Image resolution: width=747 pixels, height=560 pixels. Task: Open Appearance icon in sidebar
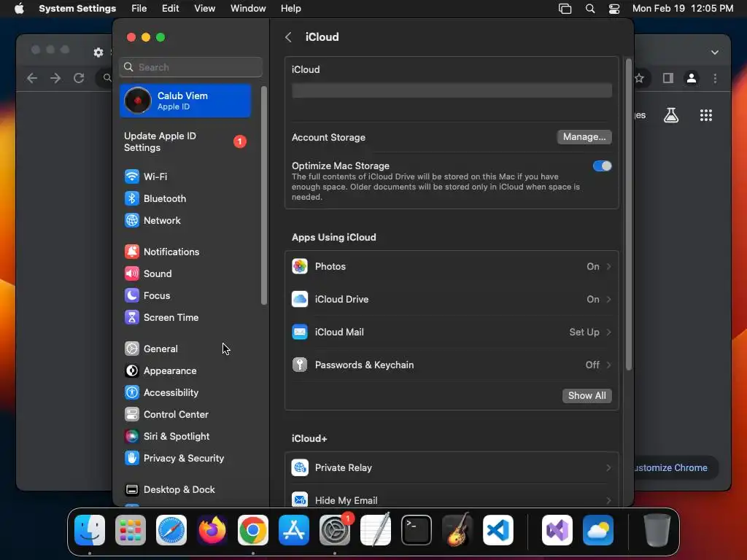point(131,370)
